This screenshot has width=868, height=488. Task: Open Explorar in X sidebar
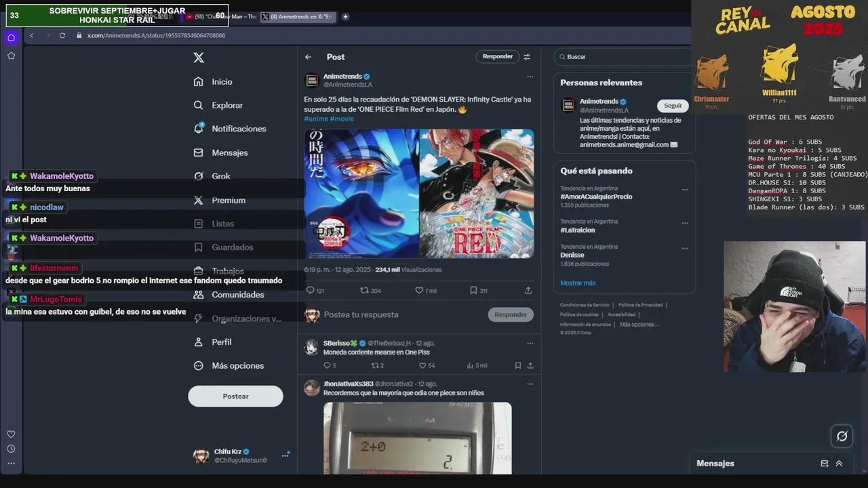click(x=218, y=105)
